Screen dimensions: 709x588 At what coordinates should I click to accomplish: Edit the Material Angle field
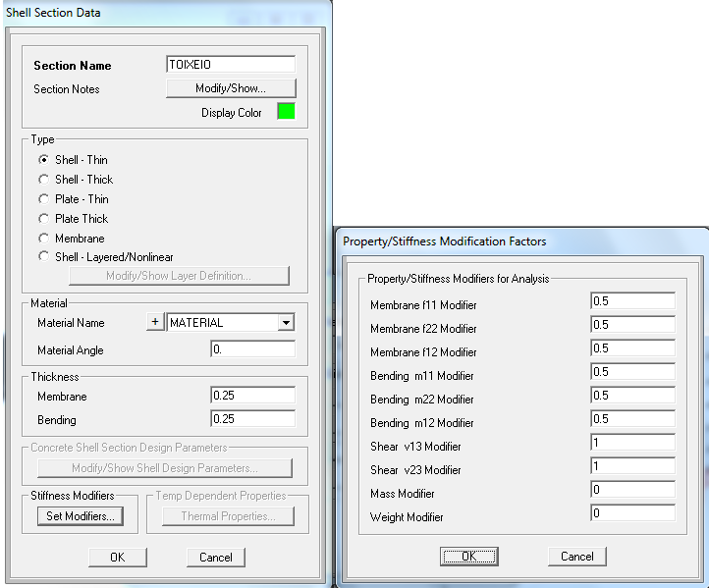point(252,349)
